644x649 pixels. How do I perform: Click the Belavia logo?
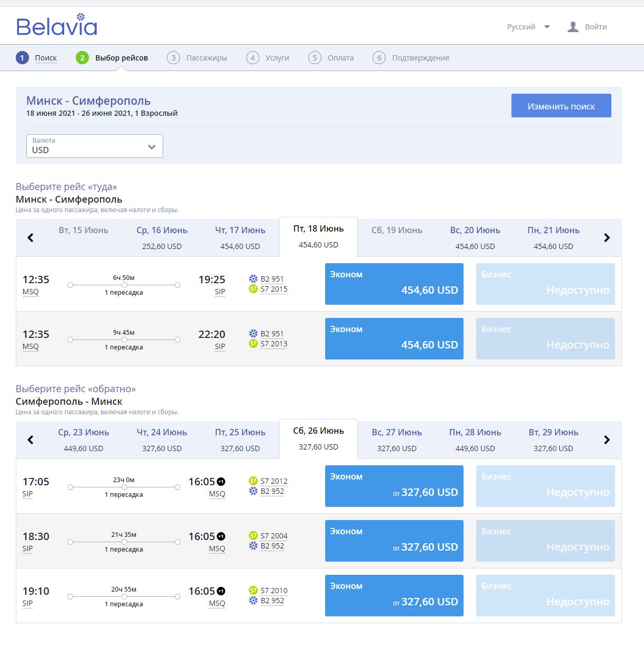coord(57,26)
